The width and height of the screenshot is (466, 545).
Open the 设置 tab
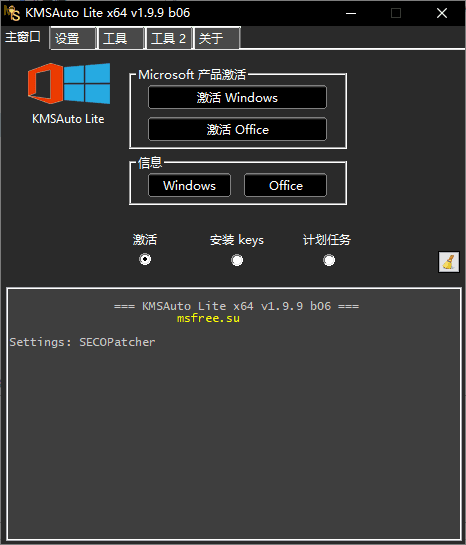coord(73,39)
